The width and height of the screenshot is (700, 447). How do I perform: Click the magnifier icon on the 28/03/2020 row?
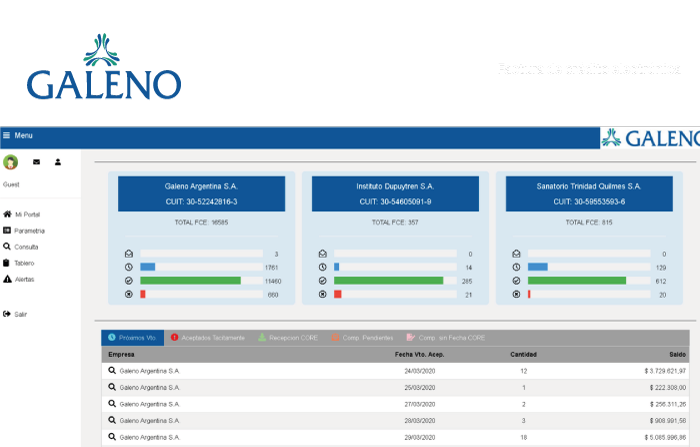[x=112, y=420]
